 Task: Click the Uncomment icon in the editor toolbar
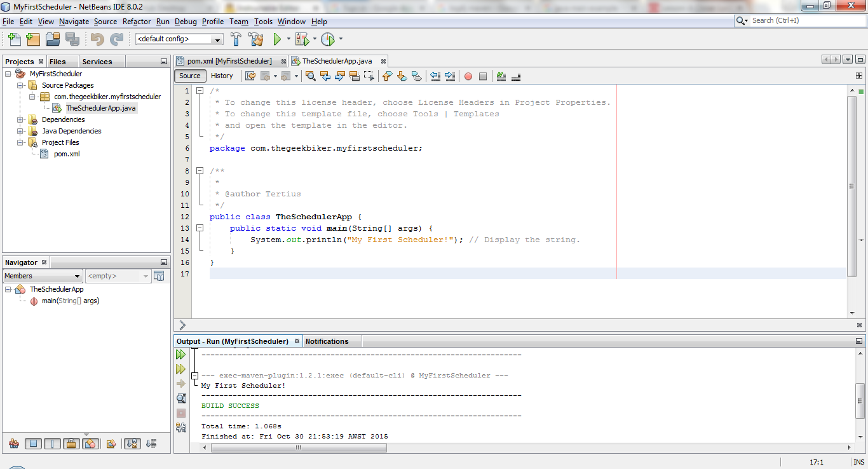click(x=516, y=76)
